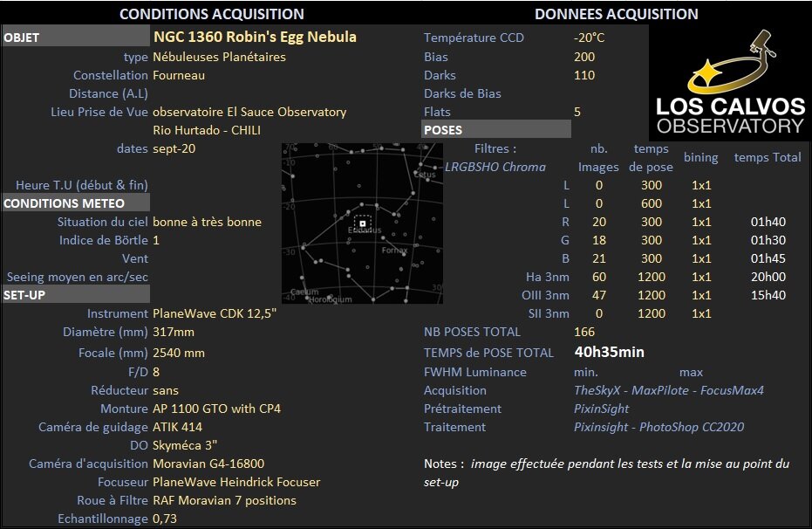Click the R filter image count 20
The height and width of the screenshot is (529, 812).
coord(599,222)
